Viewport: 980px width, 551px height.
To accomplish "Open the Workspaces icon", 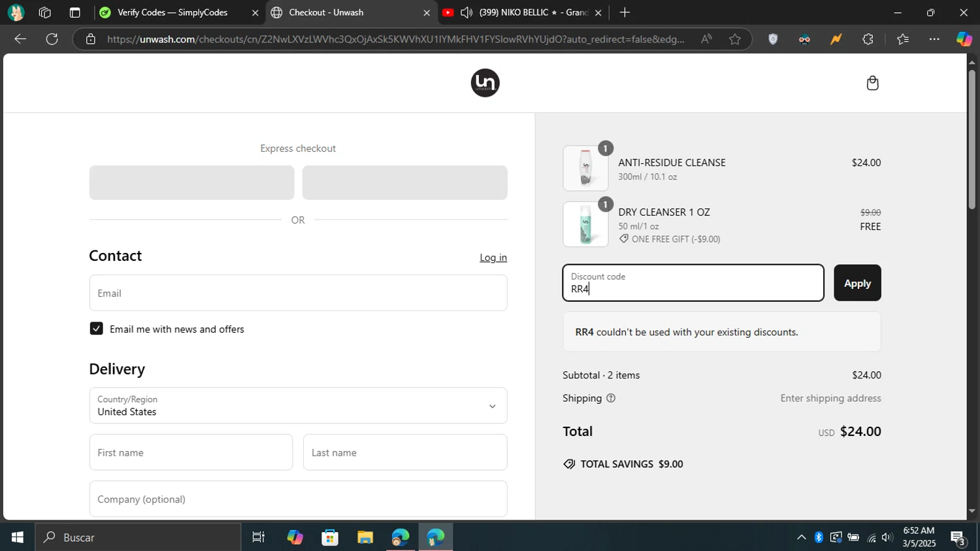I will (x=45, y=12).
